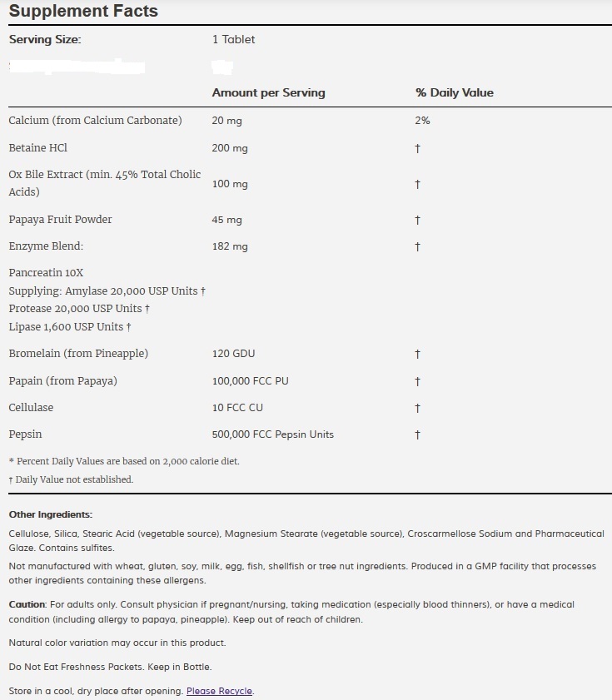Click the 500,000 FCC Pepsin Units value

tap(273, 434)
